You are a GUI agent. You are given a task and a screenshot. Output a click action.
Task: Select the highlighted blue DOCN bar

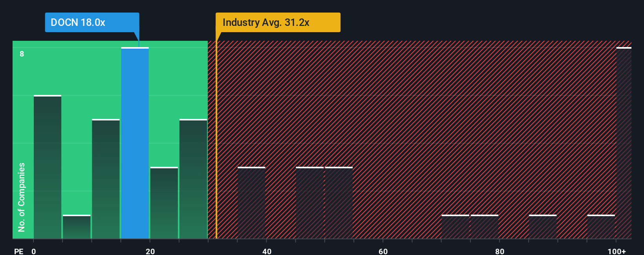pyautogui.click(x=135, y=143)
